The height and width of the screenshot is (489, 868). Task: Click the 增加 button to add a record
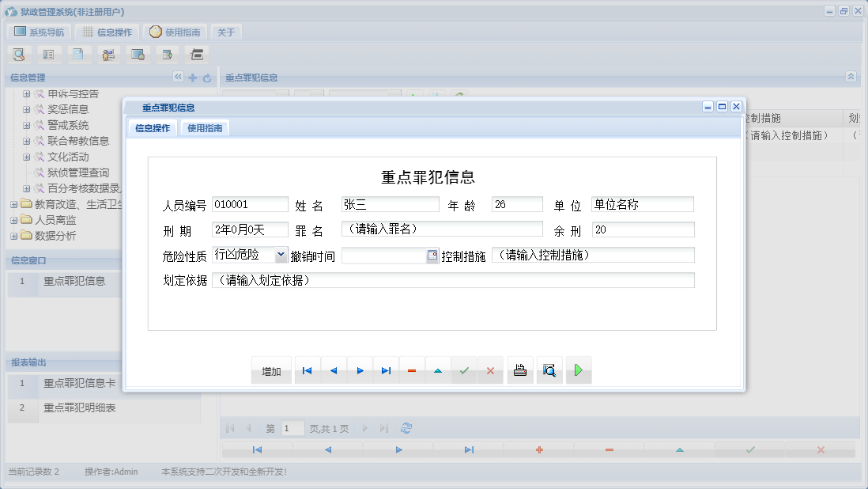(271, 370)
